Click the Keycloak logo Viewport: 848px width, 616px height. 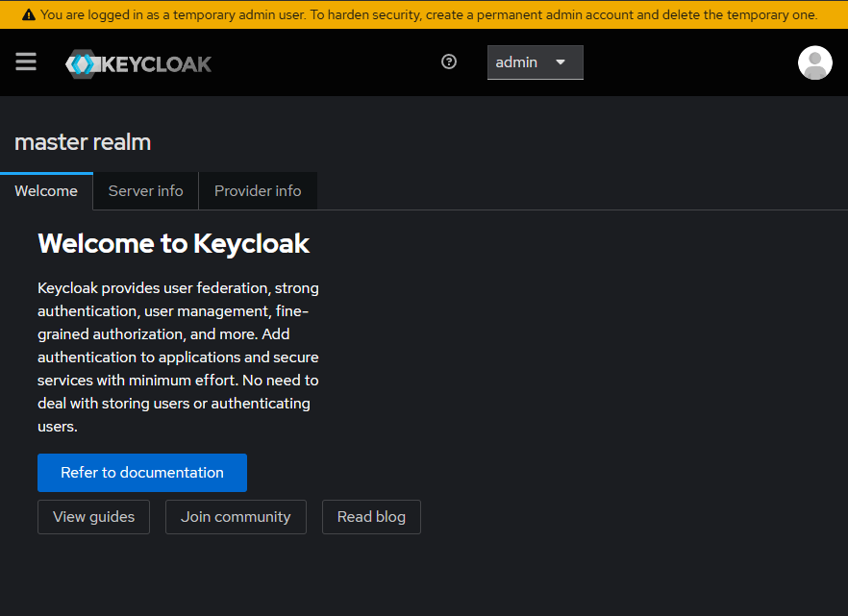(x=138, y=64)
